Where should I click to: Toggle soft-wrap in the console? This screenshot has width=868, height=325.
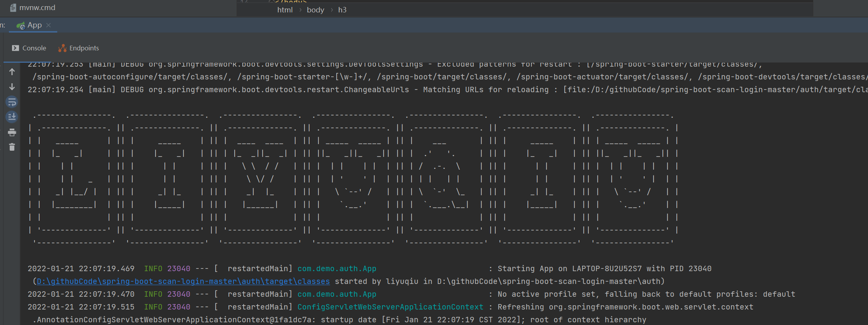click(x=12, y=102)
